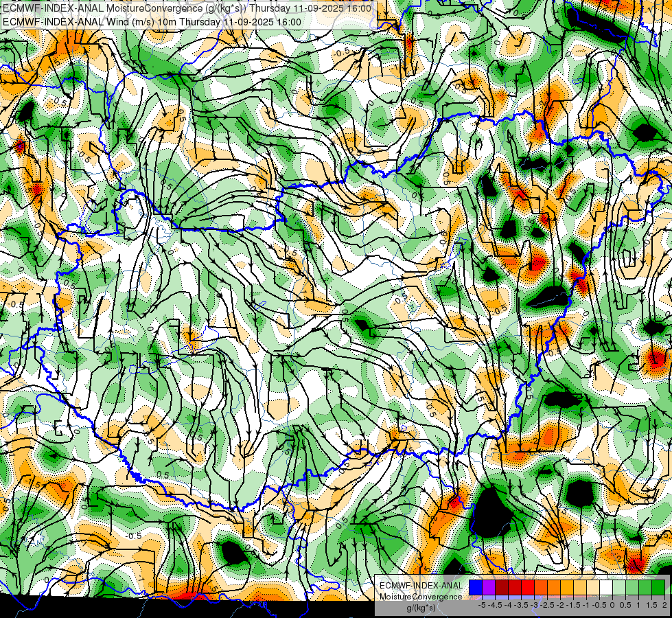The image size is (672, 618).
Task: Click the '-3.5' legend scale value
Action: (521, 605)
